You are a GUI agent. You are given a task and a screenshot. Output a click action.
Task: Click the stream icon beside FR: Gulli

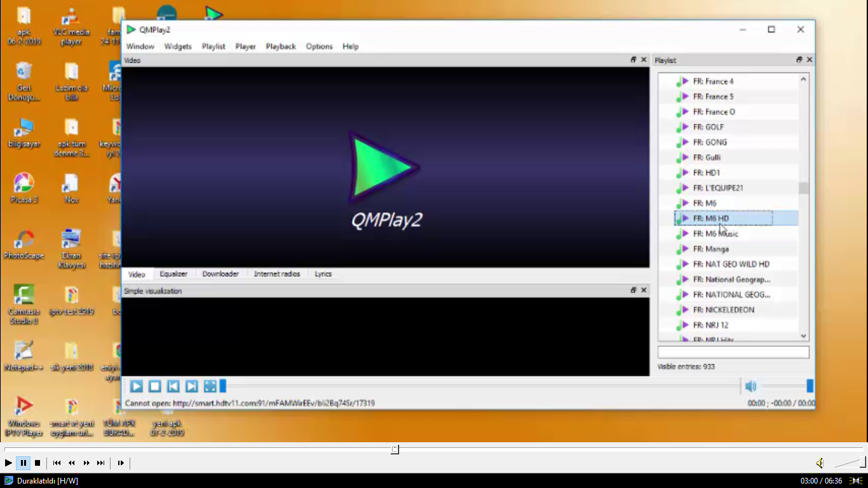[x=682, y=158]
